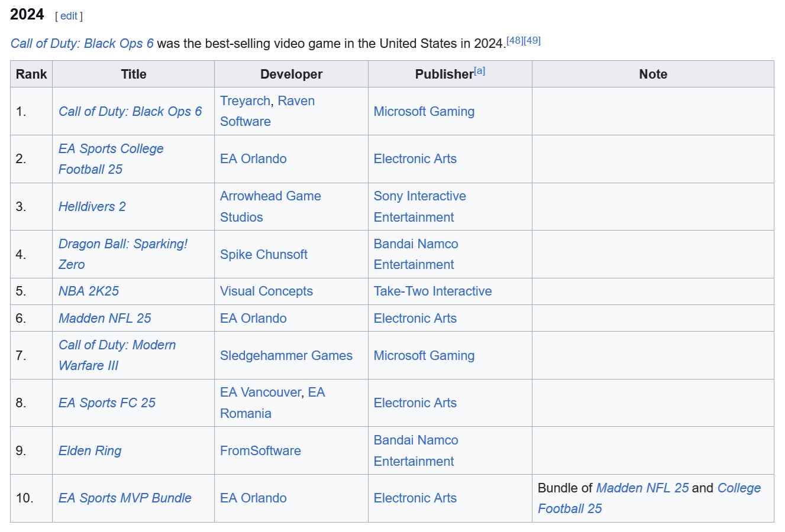Visit the Spike Chunsoft developer link
785x532 pixels.
pos(264,254)
